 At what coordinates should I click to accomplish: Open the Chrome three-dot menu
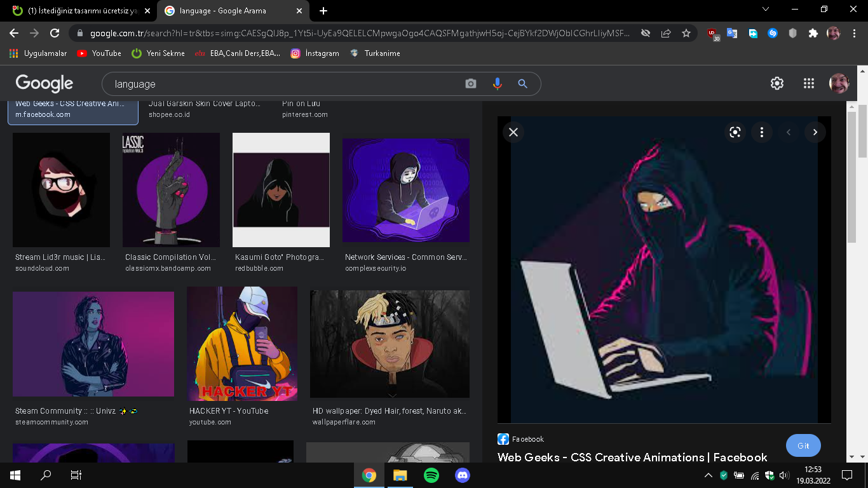point(854,33)
